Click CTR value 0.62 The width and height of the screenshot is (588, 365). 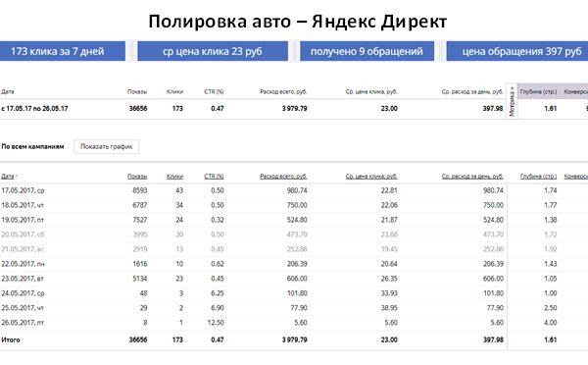tap(218, 264)
